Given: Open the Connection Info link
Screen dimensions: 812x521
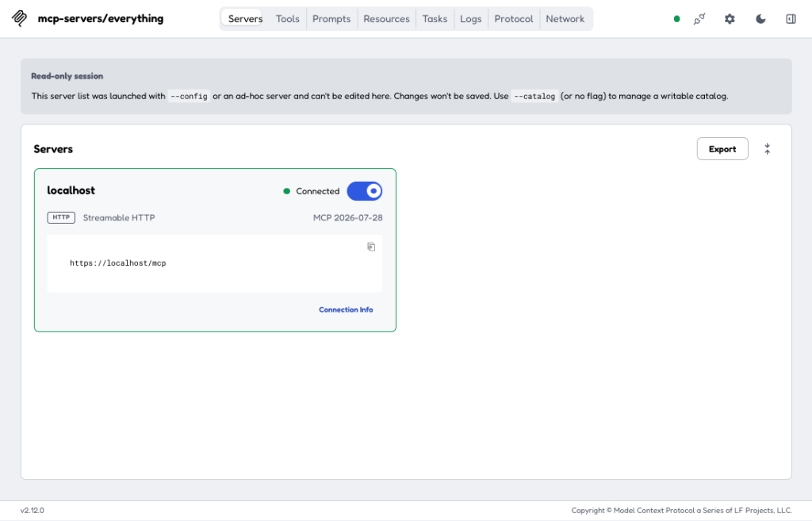Looking at the screenshot, I should coord(346,310).
